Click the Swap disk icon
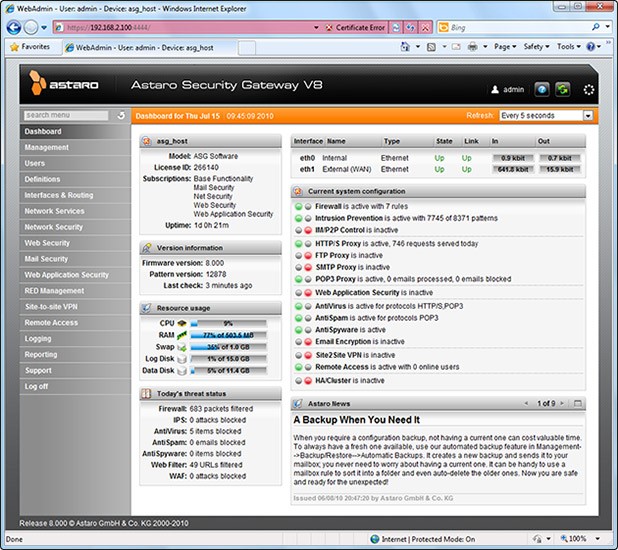 point(182,347)
